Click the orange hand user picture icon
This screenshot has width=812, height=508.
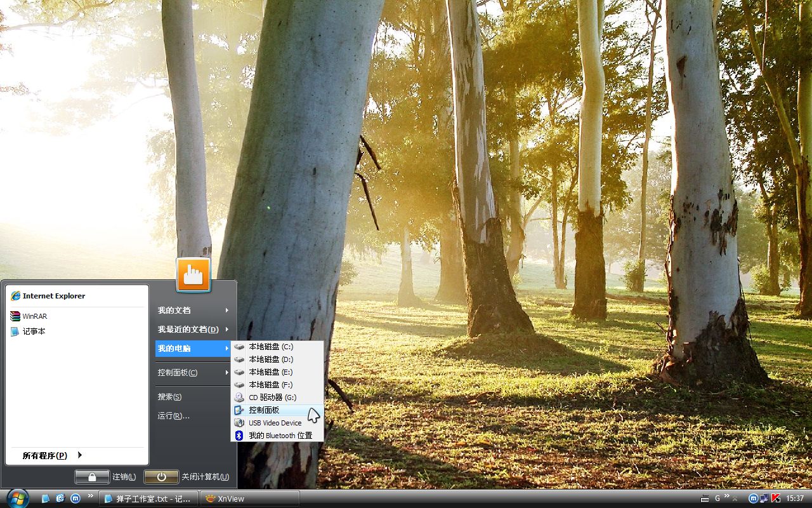193,275
